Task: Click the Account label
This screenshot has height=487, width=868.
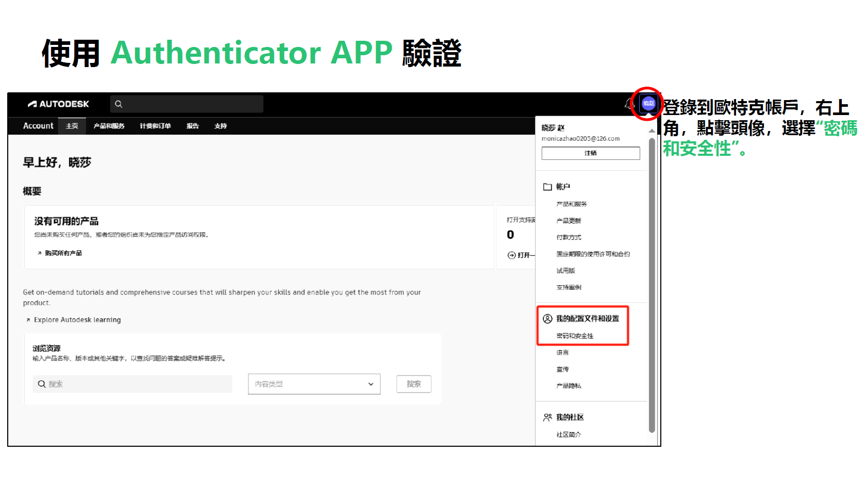Action: [38, 126]
